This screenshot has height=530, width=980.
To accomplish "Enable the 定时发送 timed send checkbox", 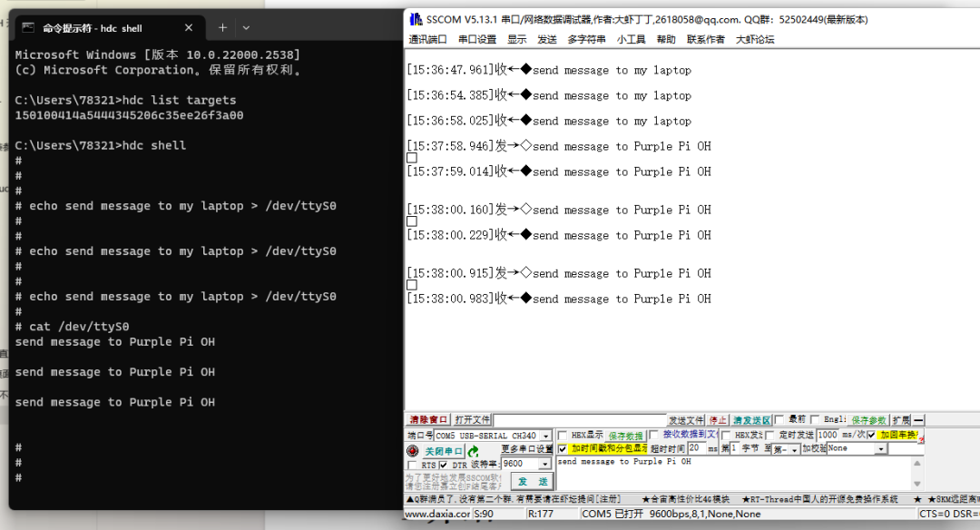I will (x=769, y=437).
